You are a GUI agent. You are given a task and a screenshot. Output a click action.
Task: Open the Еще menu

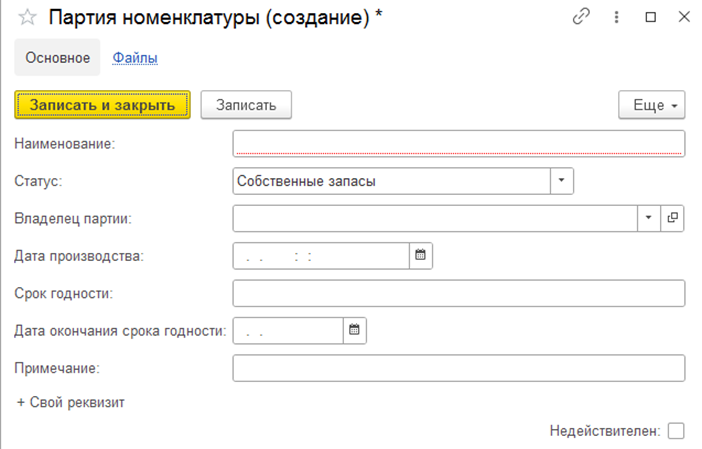(x=651, y=105)
